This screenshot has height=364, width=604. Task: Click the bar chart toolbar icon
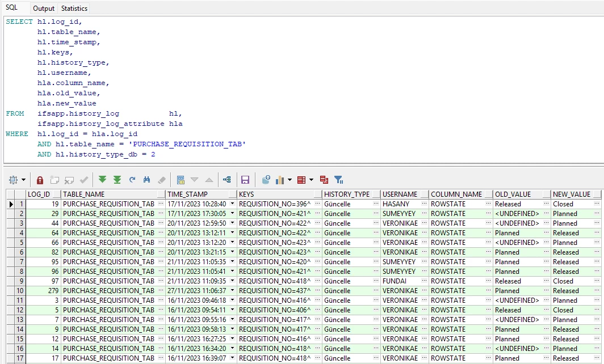[x=280, y=180]
